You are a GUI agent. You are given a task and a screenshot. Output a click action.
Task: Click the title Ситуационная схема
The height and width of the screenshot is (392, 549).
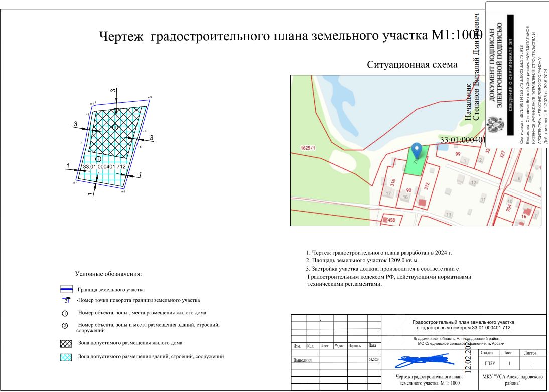[x=412, y=65]
